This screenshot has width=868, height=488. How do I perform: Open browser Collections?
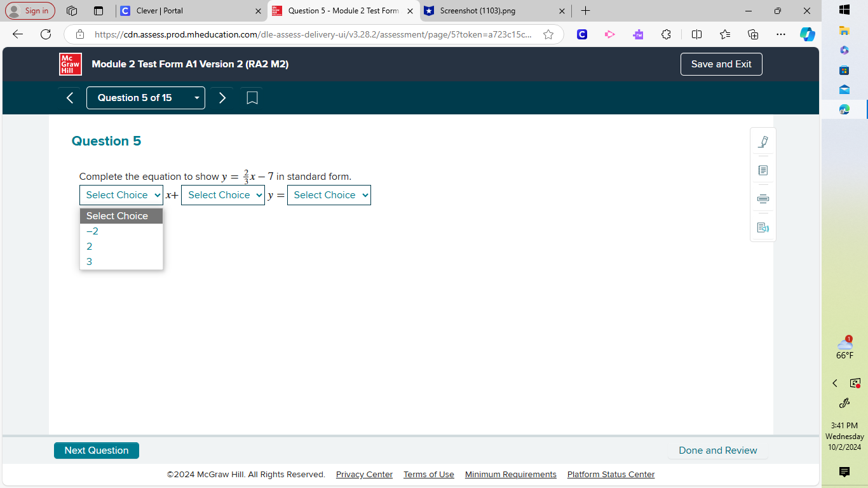pyautogui.click(x=753, y=34)
